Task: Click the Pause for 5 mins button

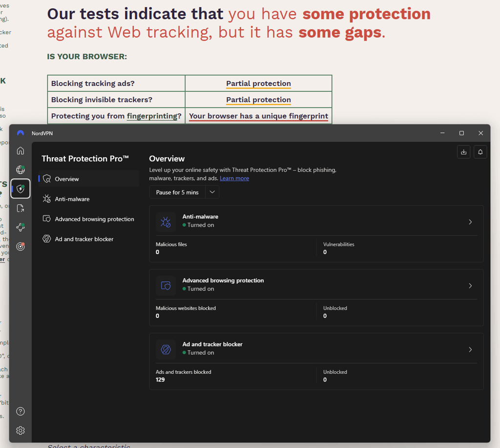Action: point(177,192)
